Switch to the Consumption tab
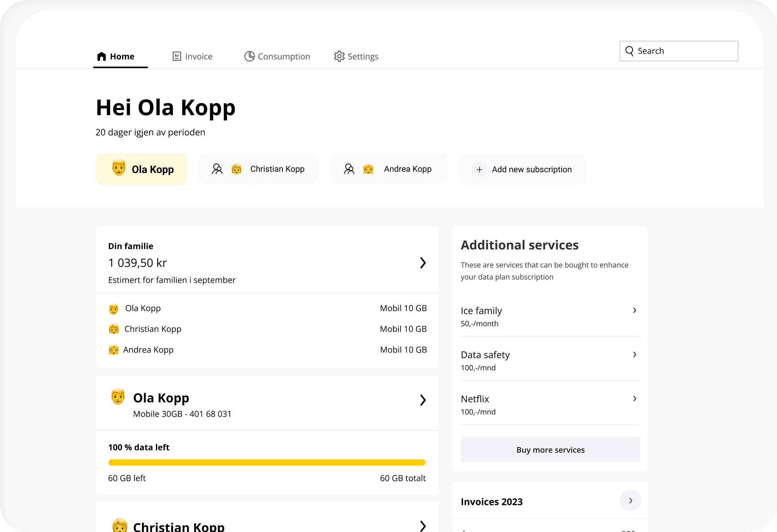This screenshot has width=777, height=532. pyautogui.click(x=284, y=57)
